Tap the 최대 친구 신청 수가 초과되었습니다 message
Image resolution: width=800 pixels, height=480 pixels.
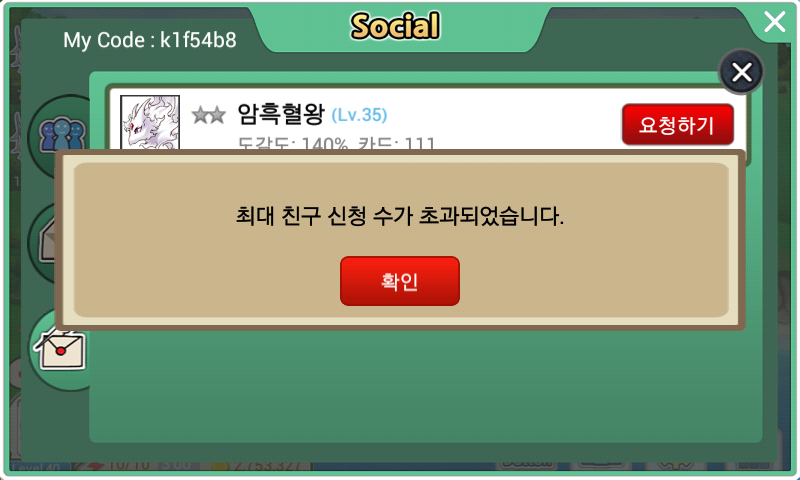pyautogui.click(x=399, y=216)
